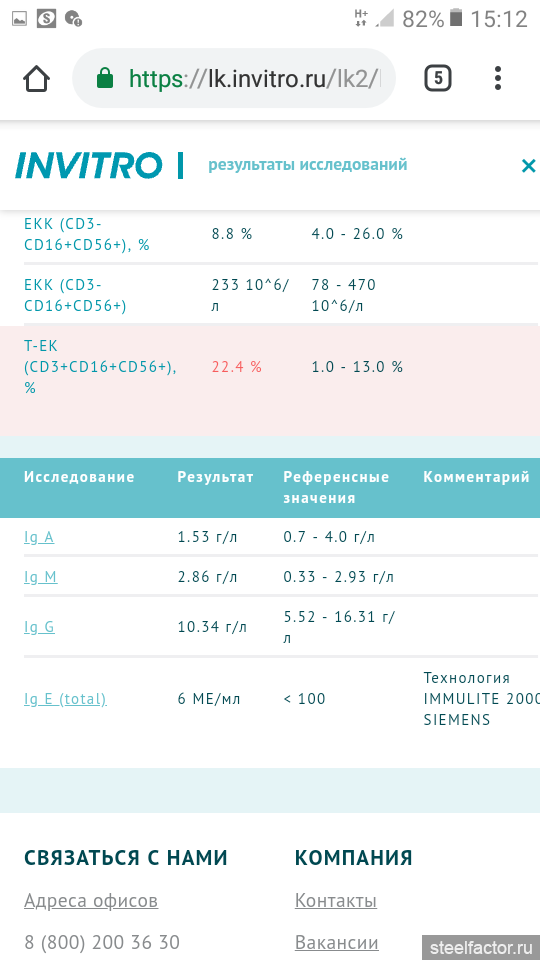Close the results panel with the X
This screenshot has height=960, width=540.
point(528,165)
